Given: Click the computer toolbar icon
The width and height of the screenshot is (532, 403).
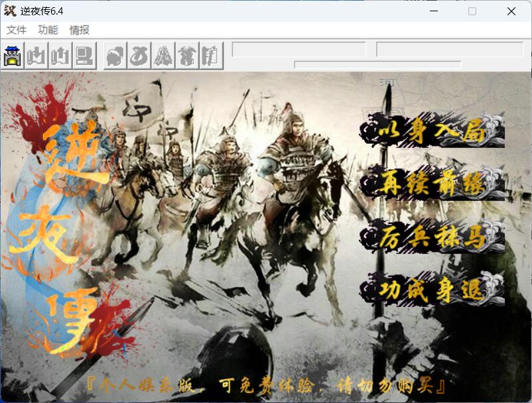Looking at the screenshot, I should 84,56.
